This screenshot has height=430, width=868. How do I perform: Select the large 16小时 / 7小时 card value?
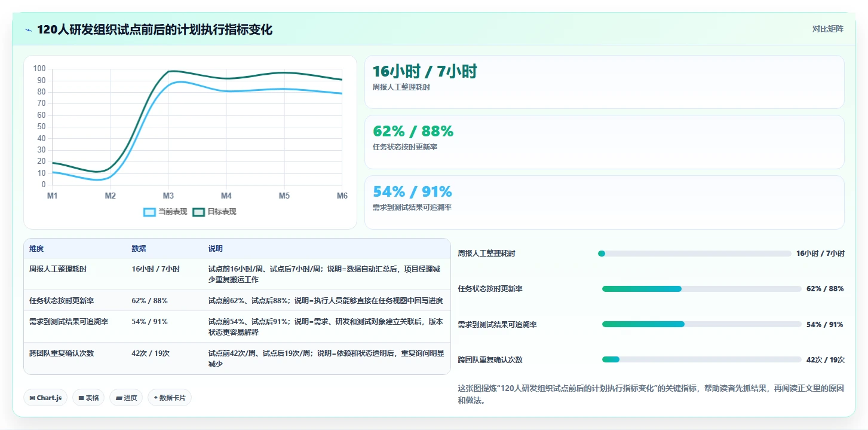click(425, 72)
